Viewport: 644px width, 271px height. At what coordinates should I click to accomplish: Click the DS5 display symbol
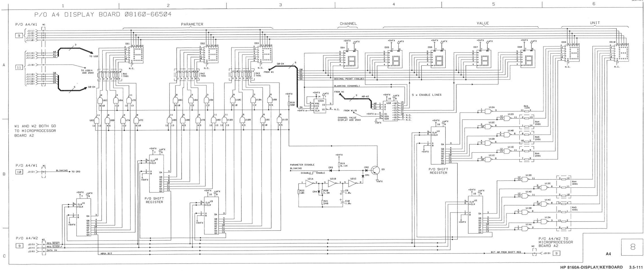pos(395,59)
